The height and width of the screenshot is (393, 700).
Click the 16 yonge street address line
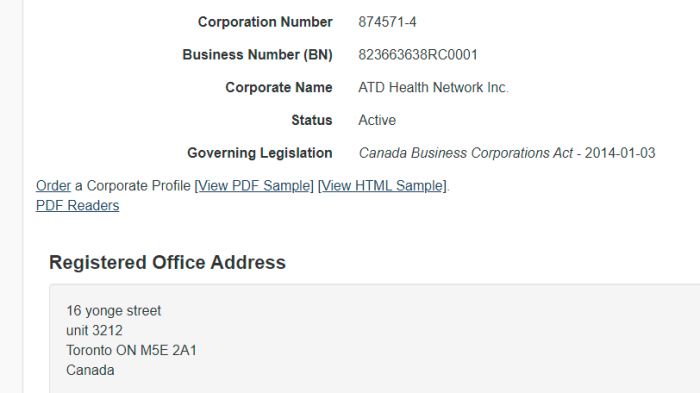pyautogui.click(x=113, y=311)
